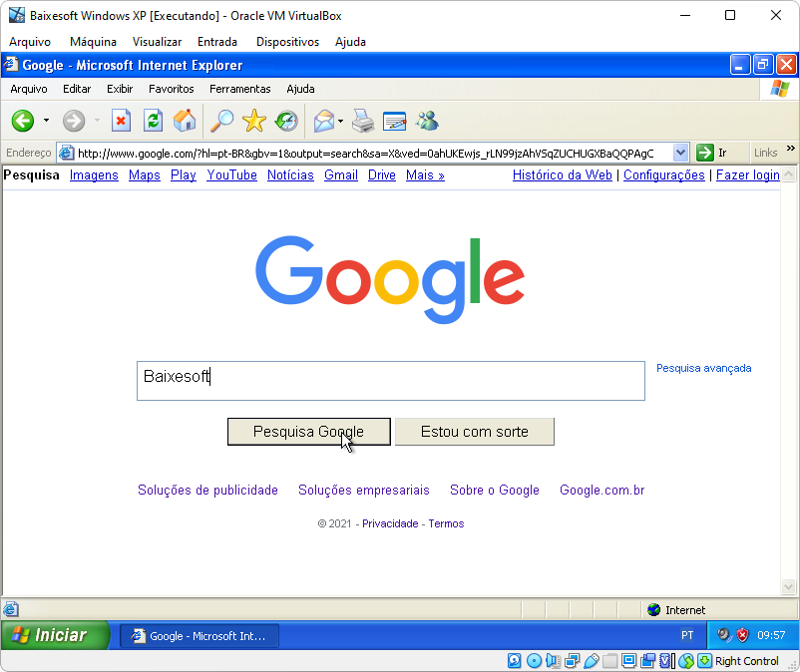
Task: Click the Pesquisa Google button
Action: pyautogui.click(x=309, y=432)
